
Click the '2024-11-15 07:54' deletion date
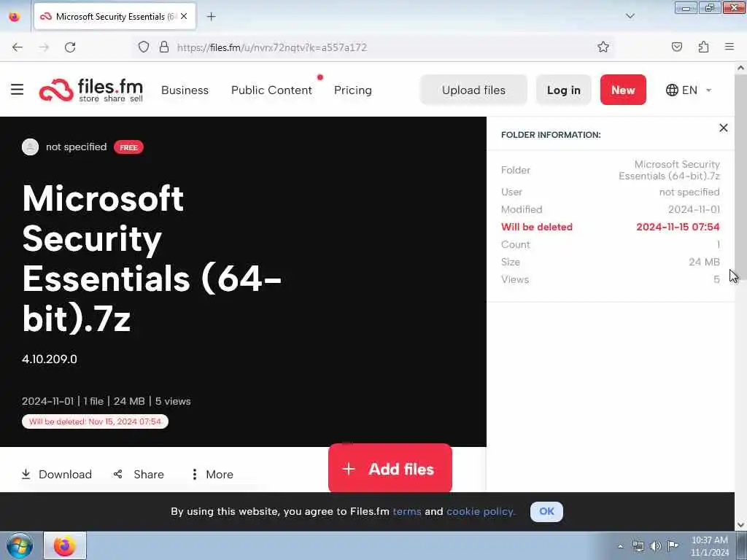678,227
